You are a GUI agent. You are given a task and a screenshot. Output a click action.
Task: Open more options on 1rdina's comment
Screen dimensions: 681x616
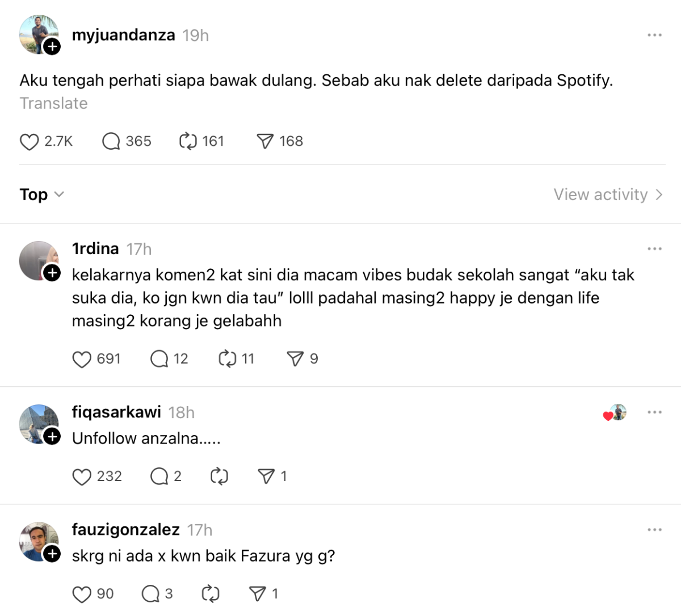pos(654,249)
